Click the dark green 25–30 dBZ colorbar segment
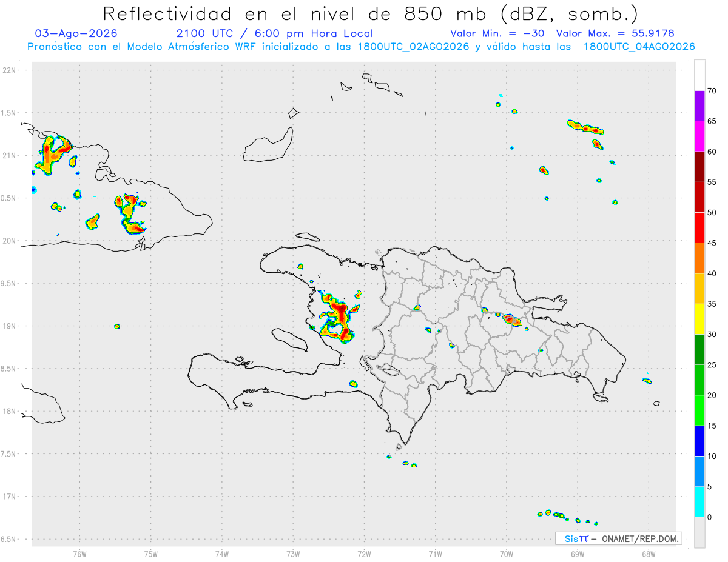 coord(699,350)
